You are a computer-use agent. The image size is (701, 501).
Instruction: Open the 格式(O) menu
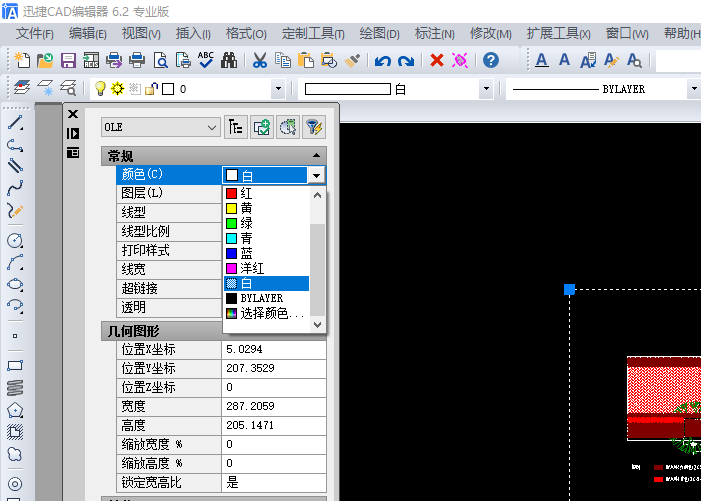pyautogui.click(x=246, y=34)
